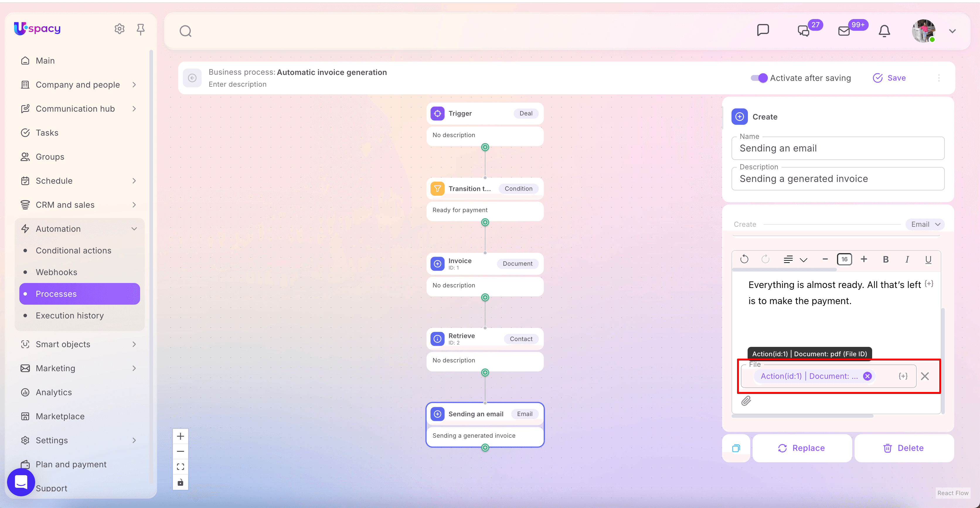Open Conditional actions in sidebar
This screenshot has width=980, height=508.
(74, 250)
